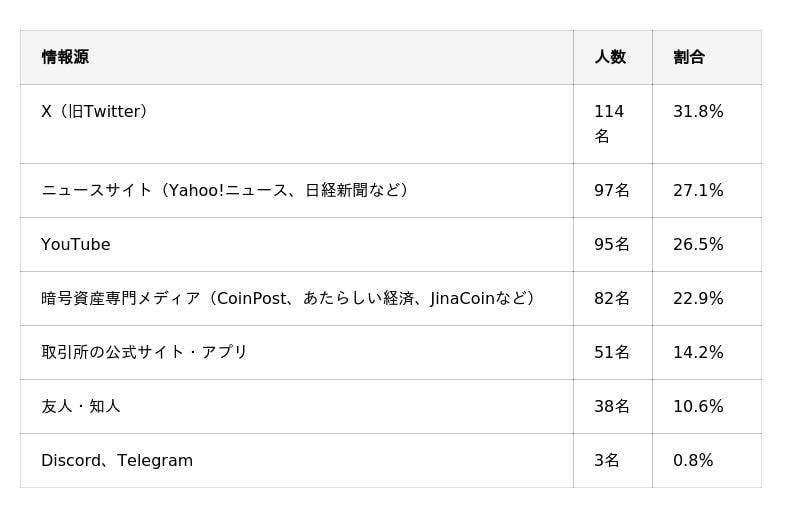Screen dimensions: 800x518
Task: Select the 97名 count cell
Action: (x=612, y=190)
